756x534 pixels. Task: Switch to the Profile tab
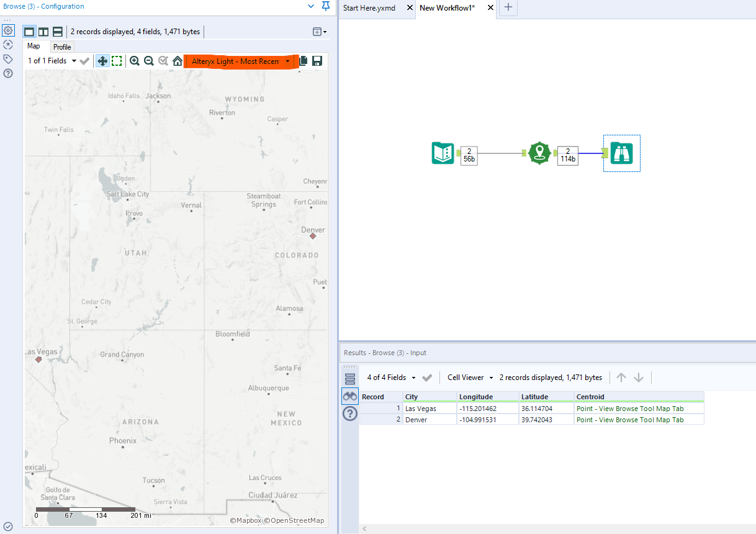[62, 47]
